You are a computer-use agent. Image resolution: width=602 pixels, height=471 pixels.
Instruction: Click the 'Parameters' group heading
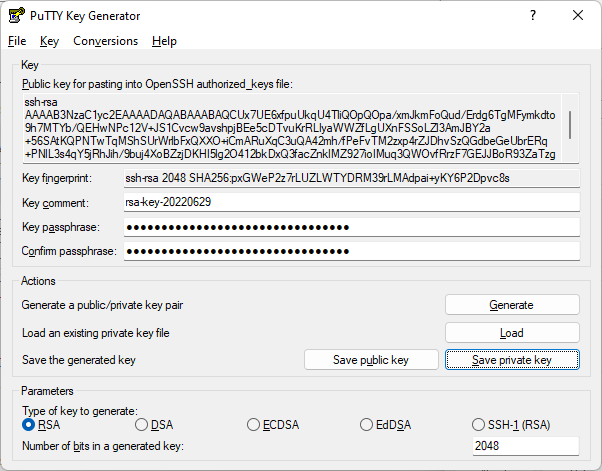pyautogui.click(x=47, y=391)
